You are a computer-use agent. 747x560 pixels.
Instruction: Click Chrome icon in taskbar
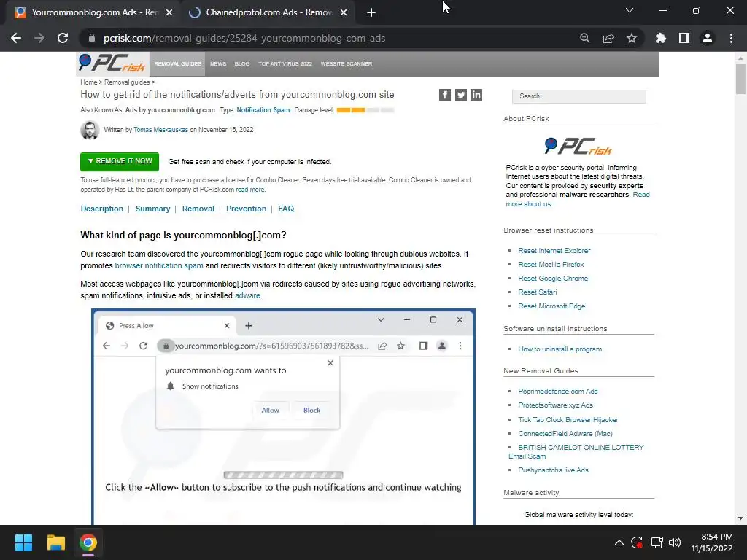88,542
